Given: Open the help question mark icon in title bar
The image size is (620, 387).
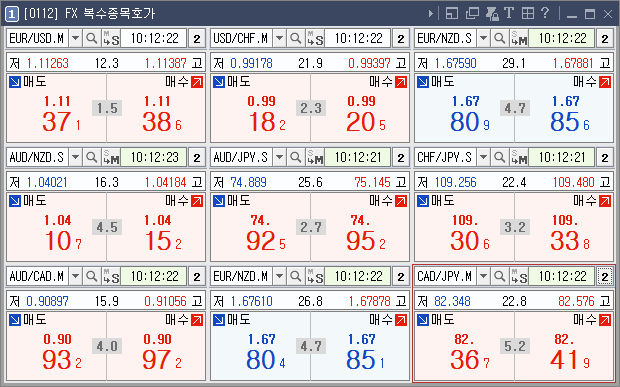Looking at the screenshot, I should [x=545, y=13].
